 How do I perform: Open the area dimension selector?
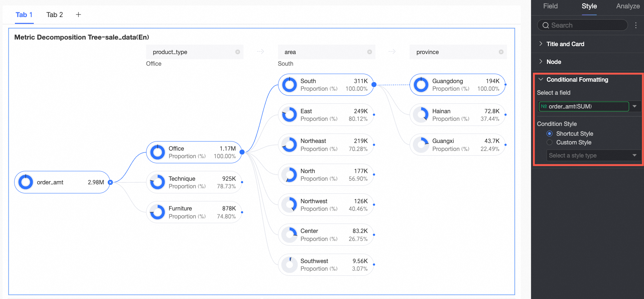coord(326,52)
